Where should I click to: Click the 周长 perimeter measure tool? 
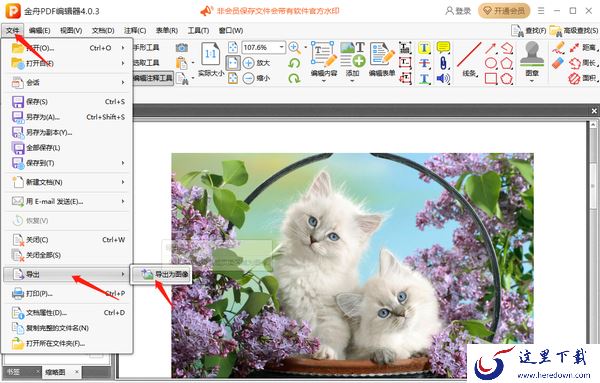tap(583, 63)
